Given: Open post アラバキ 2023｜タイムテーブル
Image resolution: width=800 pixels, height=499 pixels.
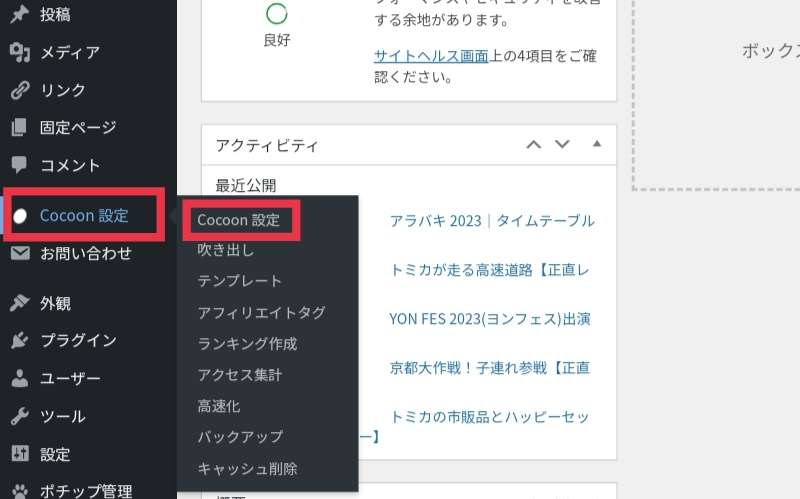Looking at the screenshot, I should [492, 220].
